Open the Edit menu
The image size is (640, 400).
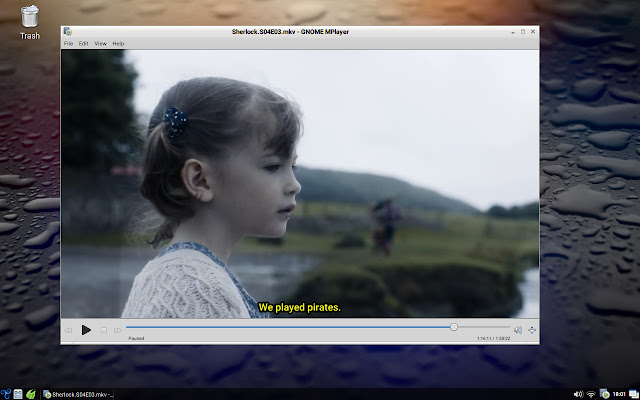83,43
